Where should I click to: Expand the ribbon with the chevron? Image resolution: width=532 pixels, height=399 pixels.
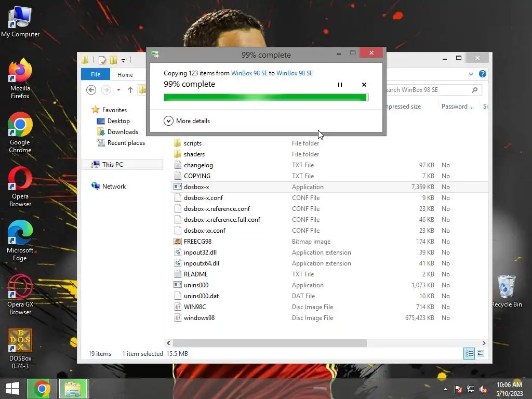coord(471,74)
